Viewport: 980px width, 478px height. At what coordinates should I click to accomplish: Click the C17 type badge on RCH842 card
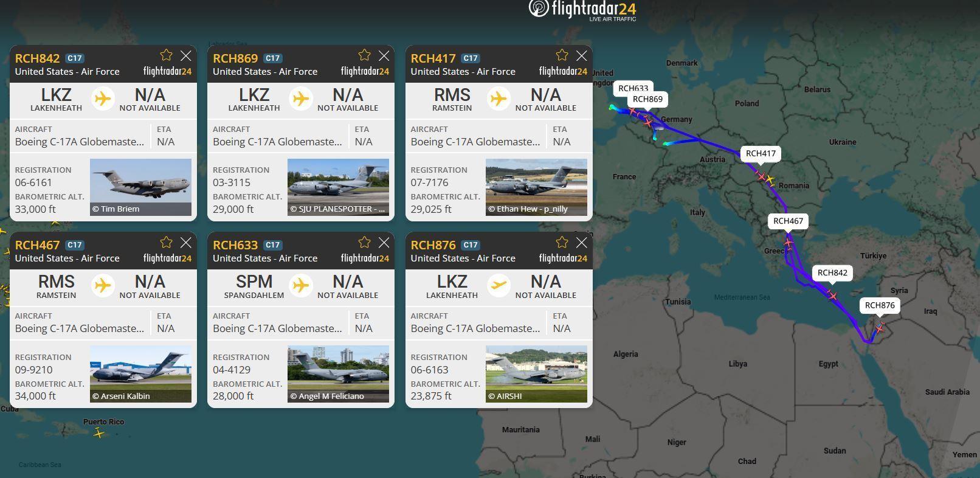point(75,58)
